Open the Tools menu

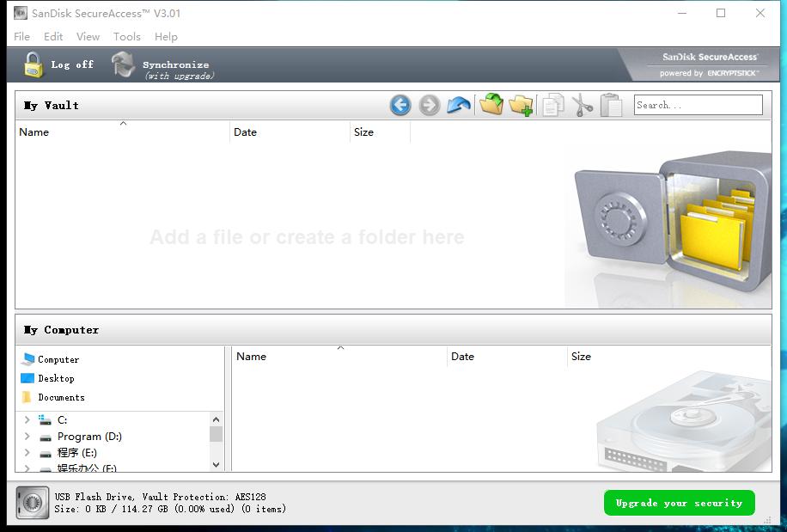pyautogui.click(x=127, y=36)
